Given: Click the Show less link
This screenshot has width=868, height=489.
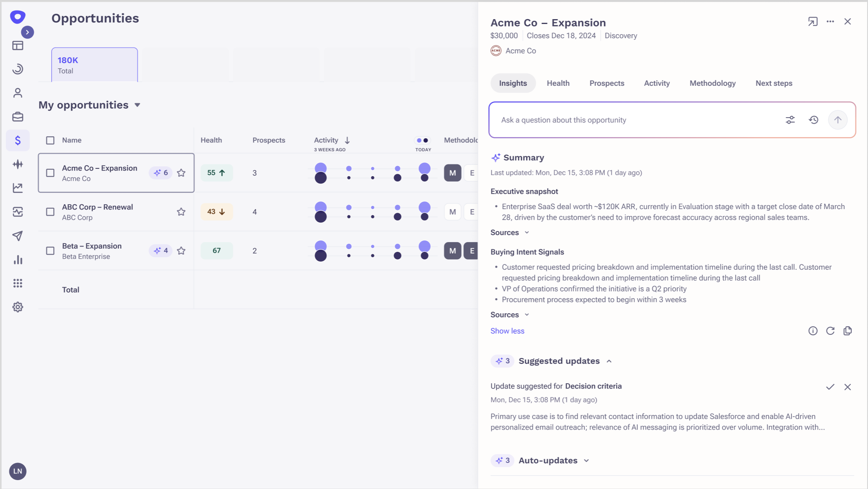Looking at the screenshot, I should (507, 331).
